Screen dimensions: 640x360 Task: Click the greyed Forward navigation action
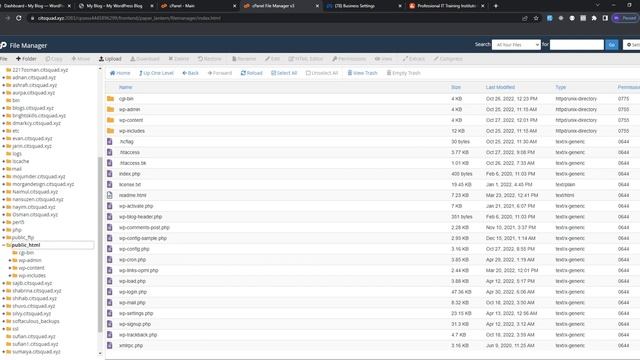click(220, 73)
